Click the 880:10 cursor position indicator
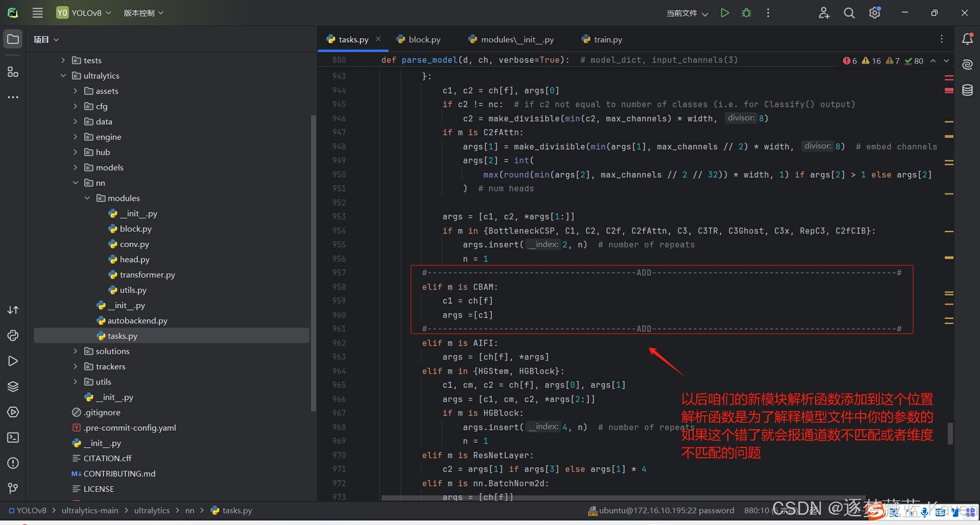The height and width of the screenshot is (525, 980). [756, 510]
